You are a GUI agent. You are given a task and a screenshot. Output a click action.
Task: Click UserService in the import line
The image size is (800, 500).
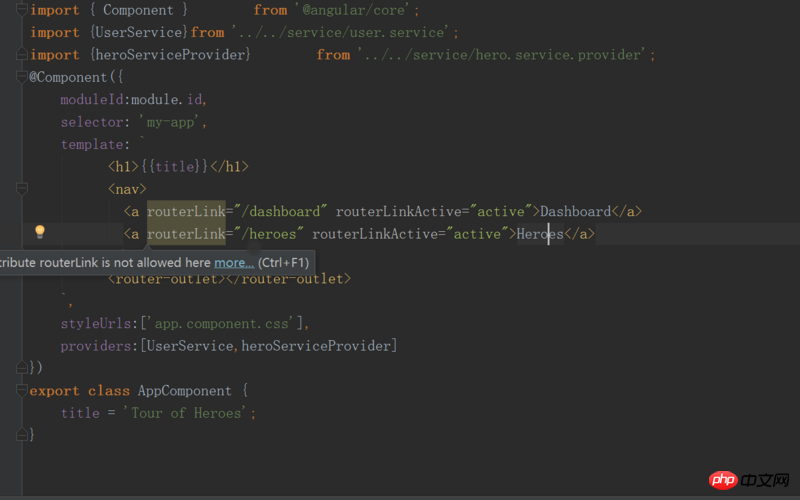139,32
